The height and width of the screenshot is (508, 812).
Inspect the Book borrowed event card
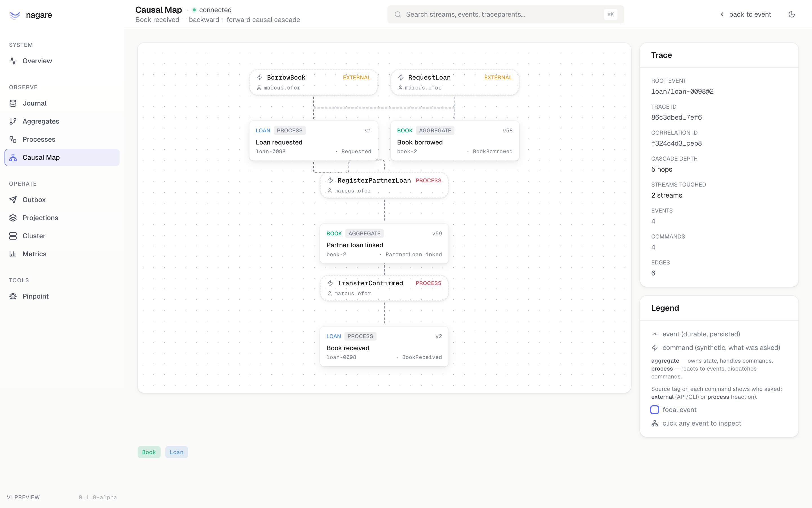coord(455,141)
